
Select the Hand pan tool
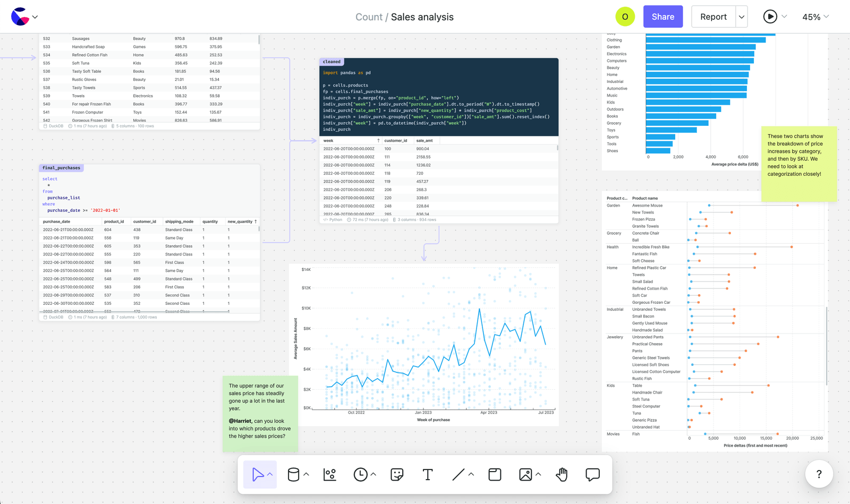[x=562, y=474]
